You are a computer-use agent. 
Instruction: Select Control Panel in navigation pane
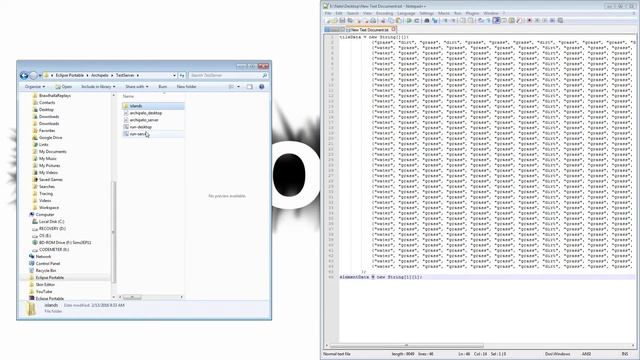pyautogui.click(x=48, y=263)
